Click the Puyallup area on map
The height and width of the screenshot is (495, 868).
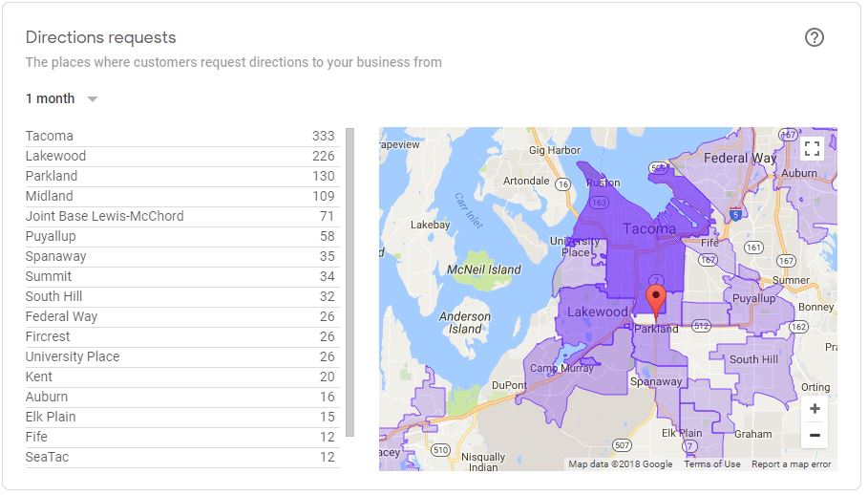pyautogui.click(x=753, y=299)
